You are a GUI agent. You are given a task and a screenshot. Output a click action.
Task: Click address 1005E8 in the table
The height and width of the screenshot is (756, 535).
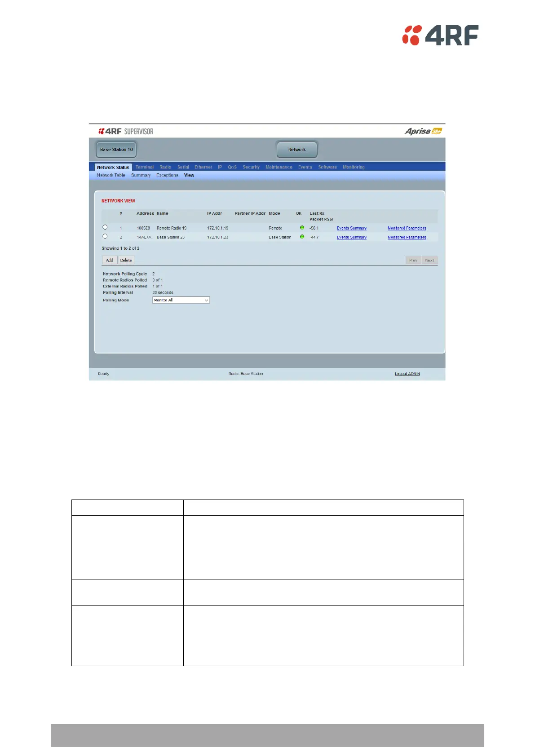coord(143,228)
